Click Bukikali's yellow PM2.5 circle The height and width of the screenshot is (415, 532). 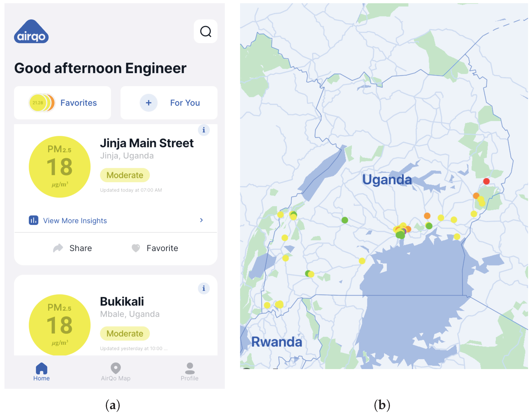tap(60, 325)
